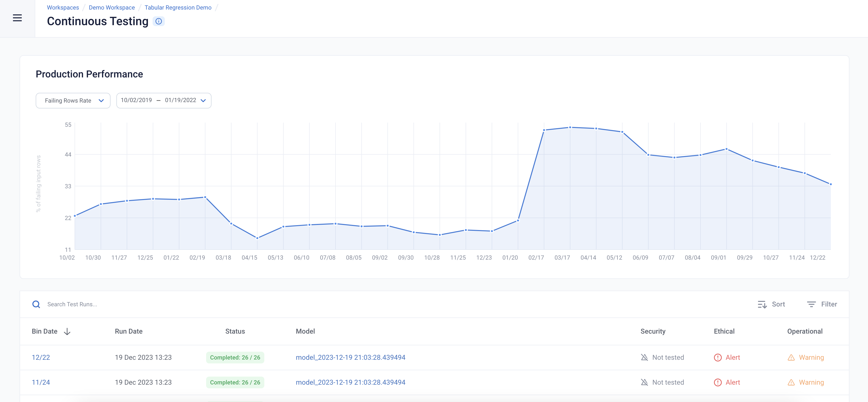Go to Workspaces breadcrumb

(x=63, y=7)
